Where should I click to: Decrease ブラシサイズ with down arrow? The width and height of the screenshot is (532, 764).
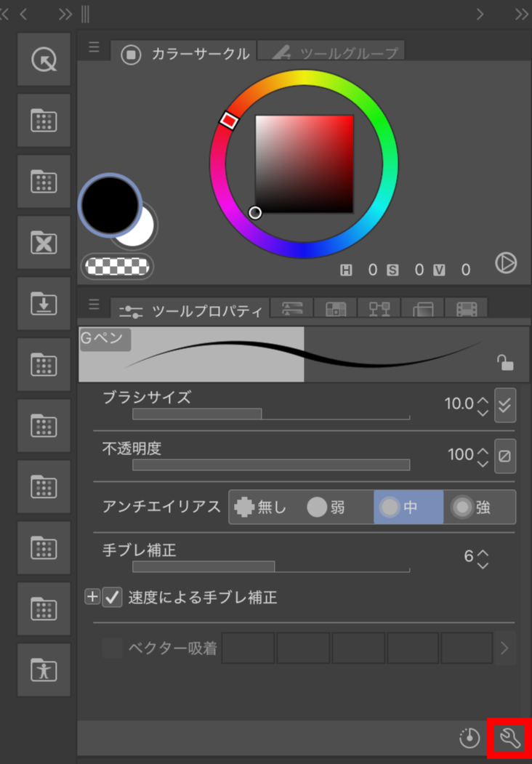483,413
